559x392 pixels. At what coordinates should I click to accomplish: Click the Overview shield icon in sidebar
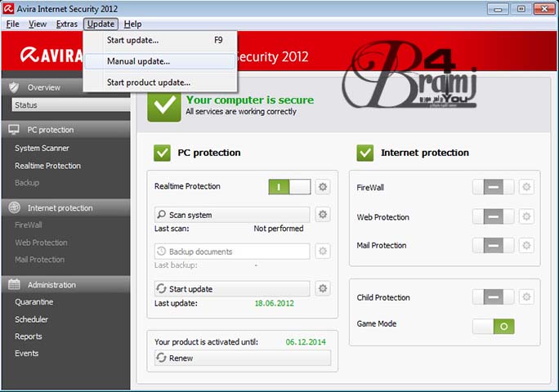[14, 87]
